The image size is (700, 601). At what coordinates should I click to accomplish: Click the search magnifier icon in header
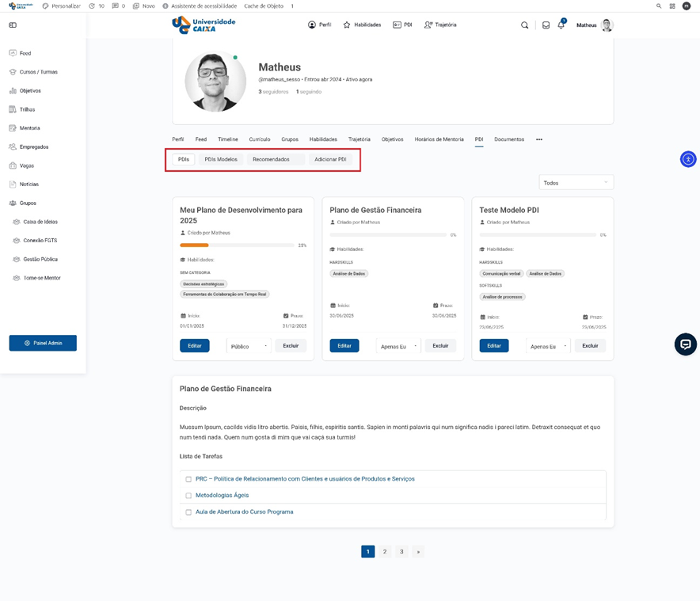(524, 25)
